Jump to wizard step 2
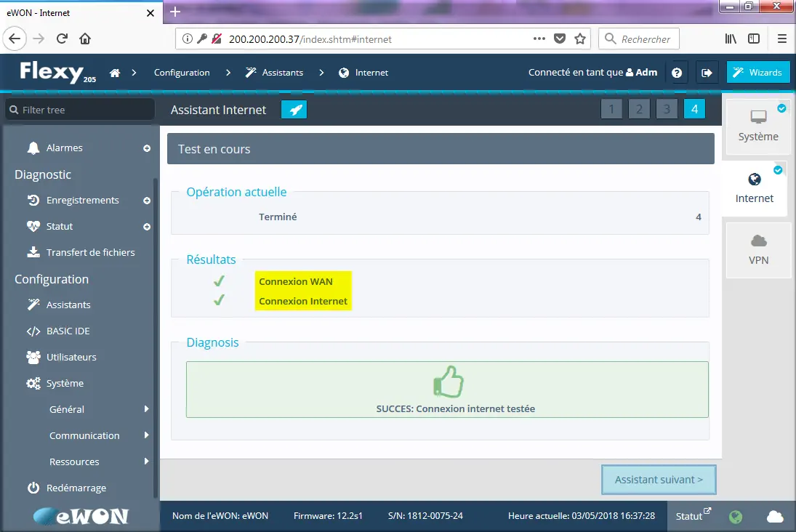 (639, 108)
